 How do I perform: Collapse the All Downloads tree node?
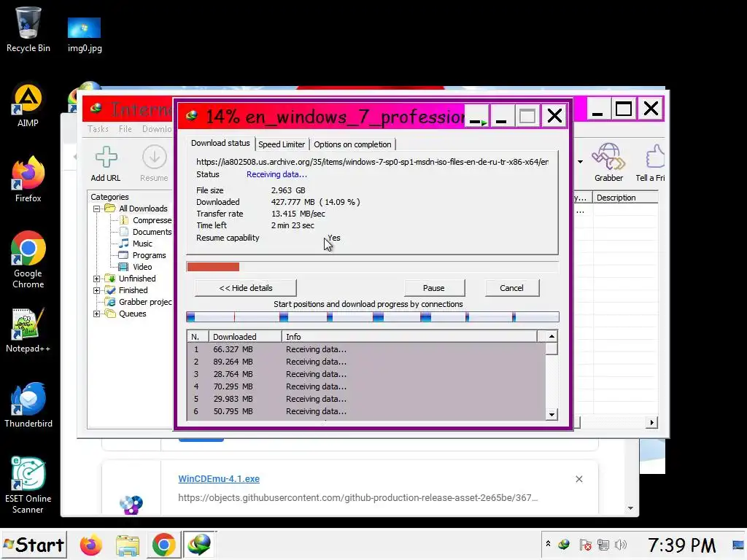point(97,209)
